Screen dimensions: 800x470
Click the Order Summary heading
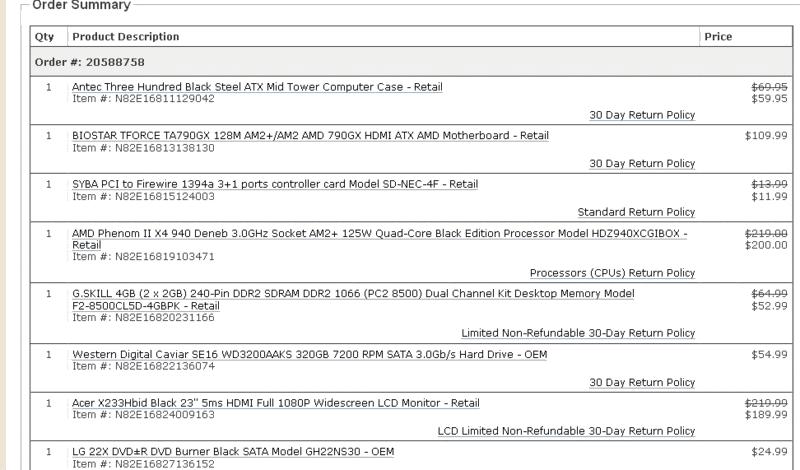tap(81, 5)
